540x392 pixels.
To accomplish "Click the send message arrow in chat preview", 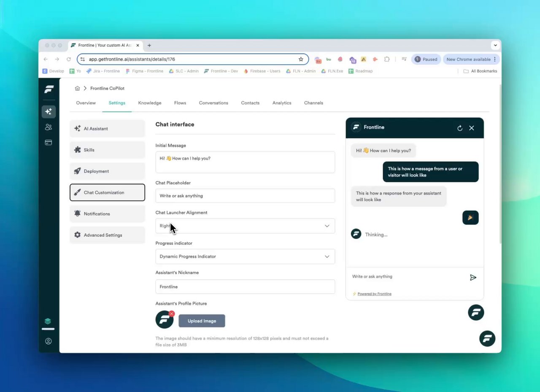I will click(473, 277).
